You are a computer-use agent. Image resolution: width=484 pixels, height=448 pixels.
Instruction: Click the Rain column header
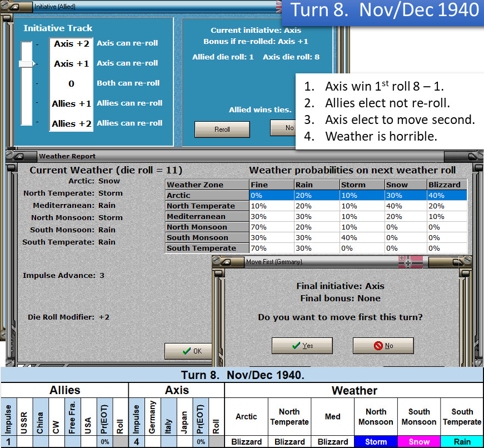(317, 185)
